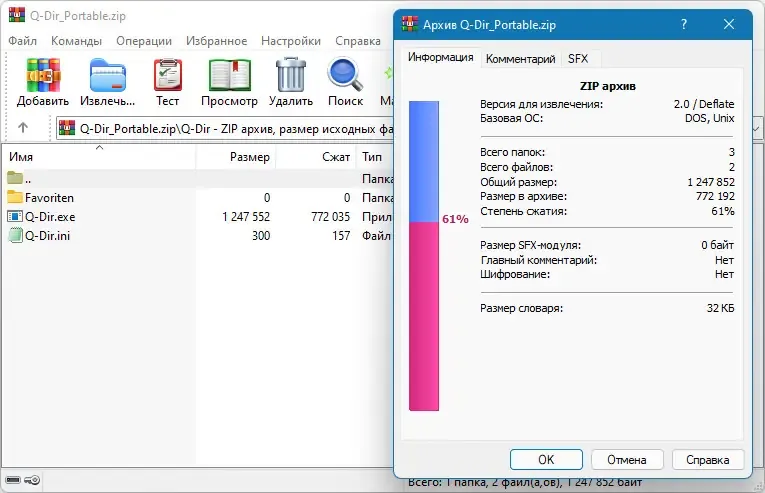Switch to the Комментарий tab
Viewport: 765px width, 493px height.
pyautogui.click(x=521, y=59)
